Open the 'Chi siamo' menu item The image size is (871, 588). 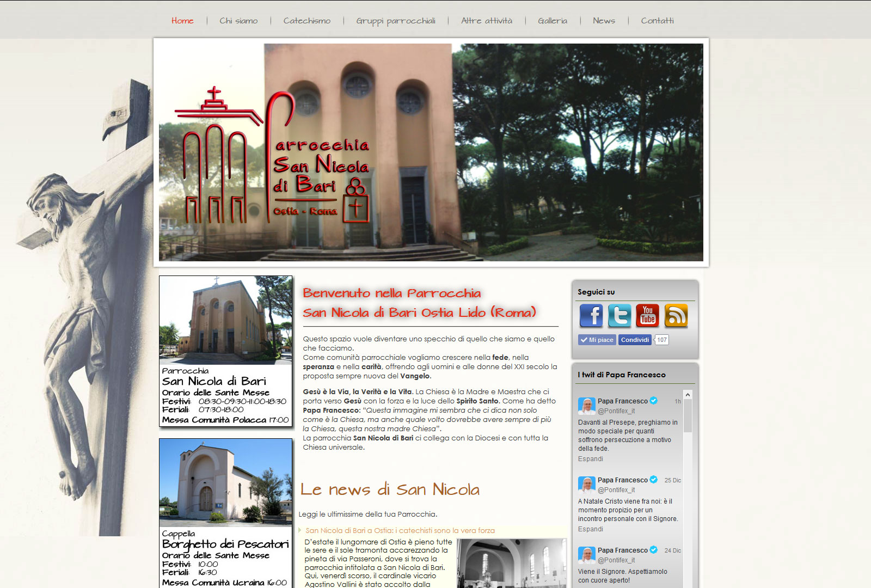click(238, 21)
